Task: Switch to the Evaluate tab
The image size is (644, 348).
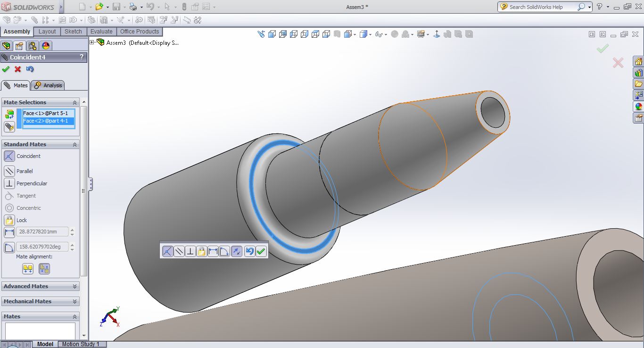Action: tap(101, 32)
